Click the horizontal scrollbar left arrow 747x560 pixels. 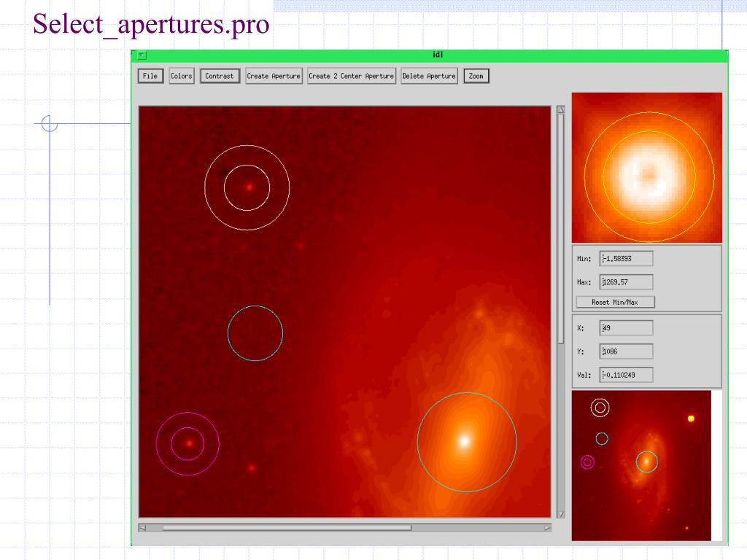[142, 528]
